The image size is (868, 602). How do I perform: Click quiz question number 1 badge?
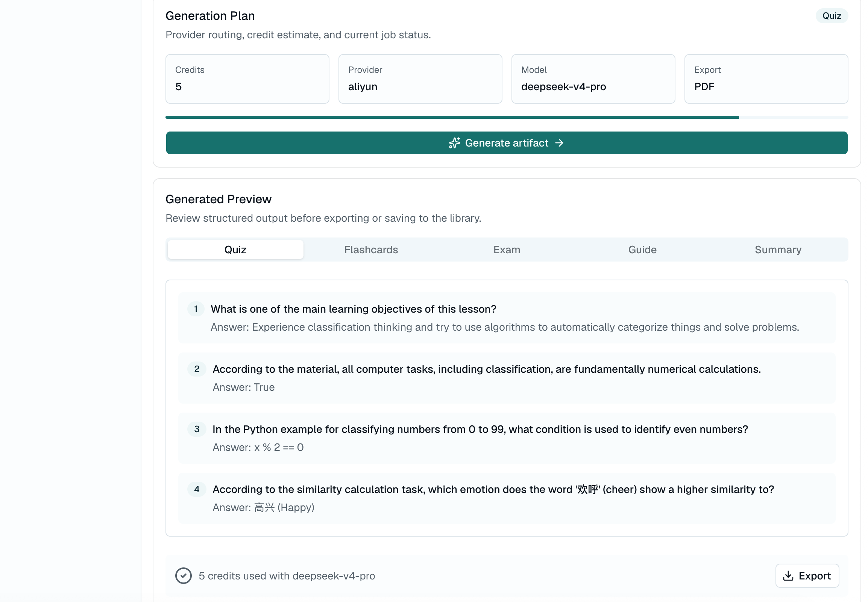coord(196,309)
